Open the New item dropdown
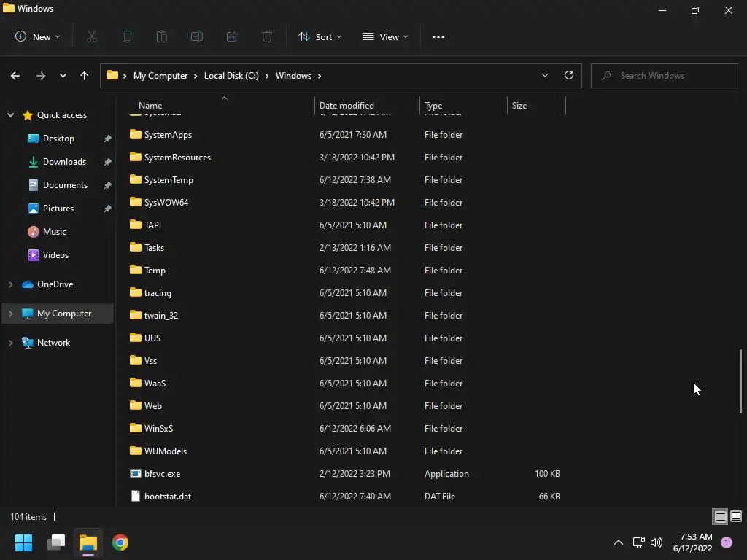Viewport: 747px width, 560px height. (38, 36)
